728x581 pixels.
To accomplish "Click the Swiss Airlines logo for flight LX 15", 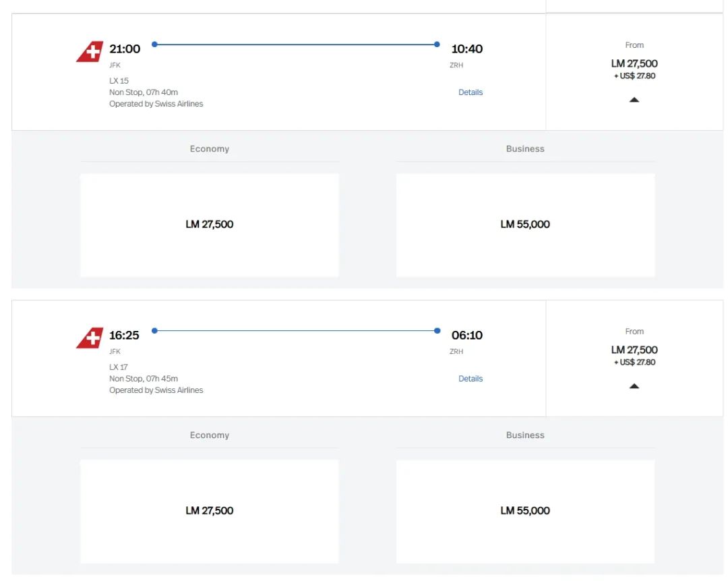I will (90, 52).
